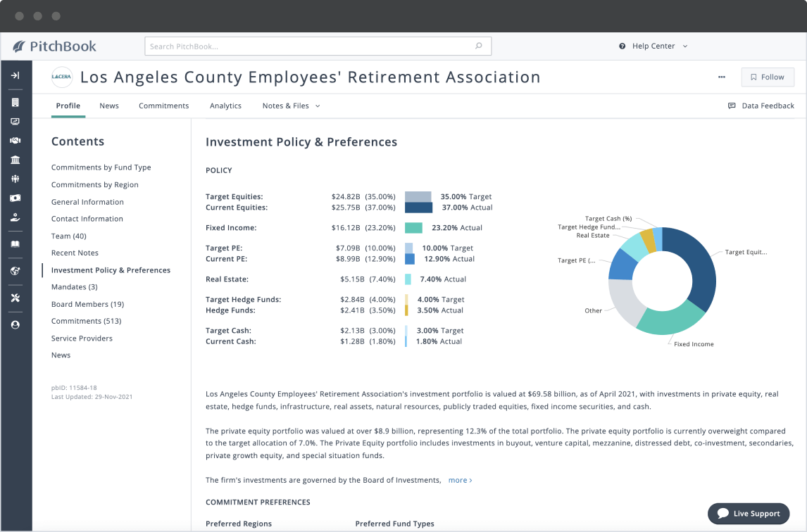The image size is (807, 532).
Task: Click the Fixed Income donut chart label
Action: click(694, 344)
